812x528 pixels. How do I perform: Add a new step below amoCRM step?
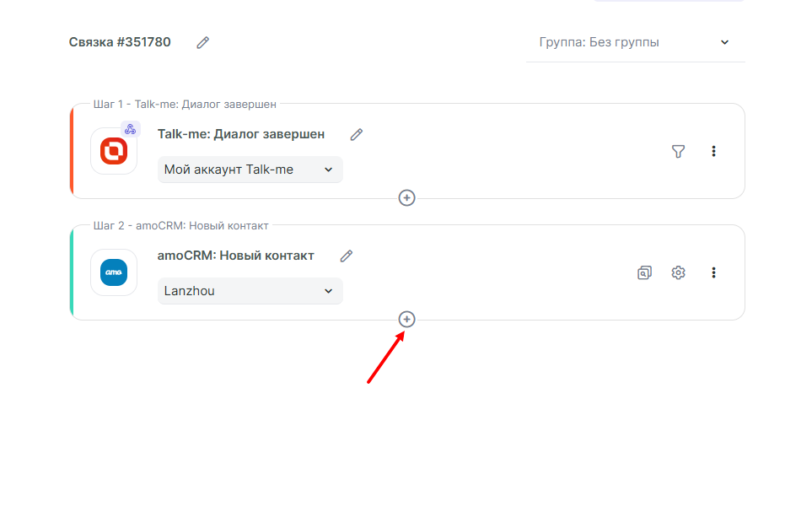tap(406, 319)
